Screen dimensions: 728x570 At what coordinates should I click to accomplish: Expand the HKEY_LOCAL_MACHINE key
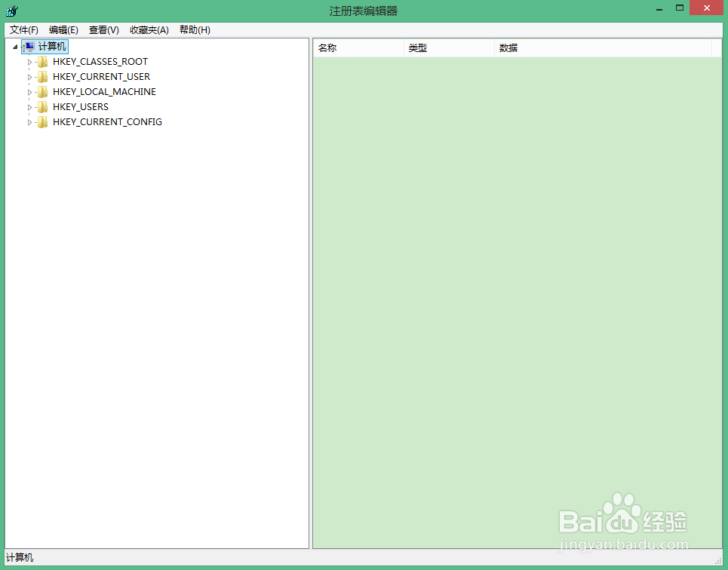coord(29,92)
